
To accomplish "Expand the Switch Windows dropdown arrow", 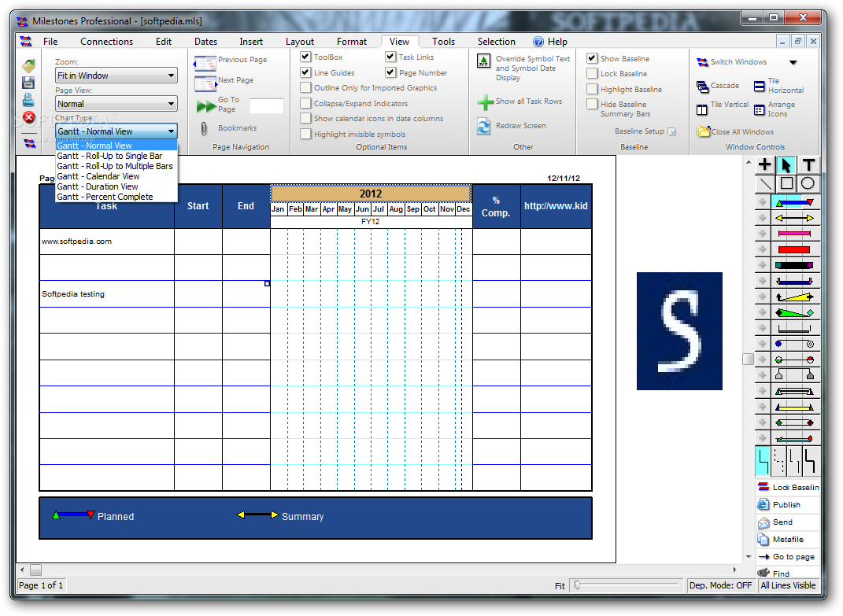I will pyautogui.click(x=793, y=62).
